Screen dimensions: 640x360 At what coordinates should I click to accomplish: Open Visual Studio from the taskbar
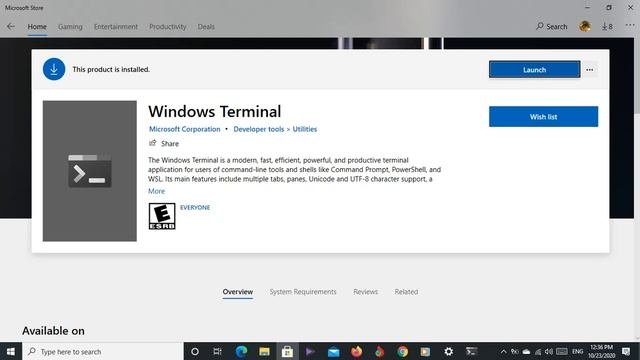(x=310, y=351)
